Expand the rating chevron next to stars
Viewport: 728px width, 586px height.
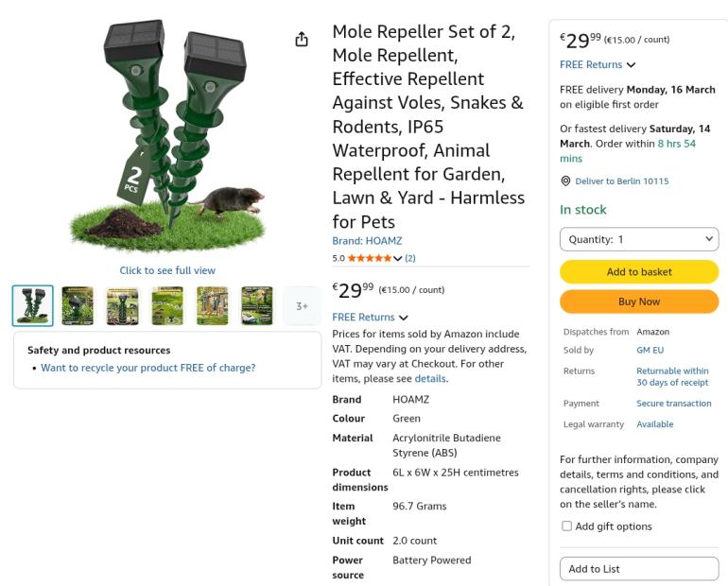(398, 258)
